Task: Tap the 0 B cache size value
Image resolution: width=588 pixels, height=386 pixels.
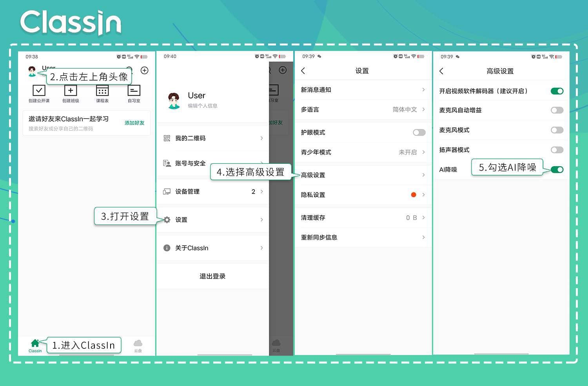Action: click(x=411, y=217)
